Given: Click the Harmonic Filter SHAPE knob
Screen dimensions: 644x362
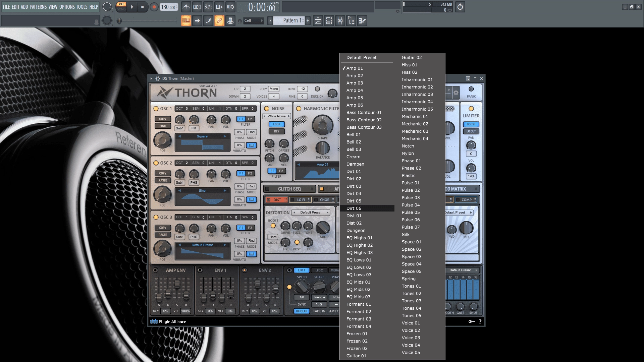Looking at the screenshot, I should click(x=323, y=125).
